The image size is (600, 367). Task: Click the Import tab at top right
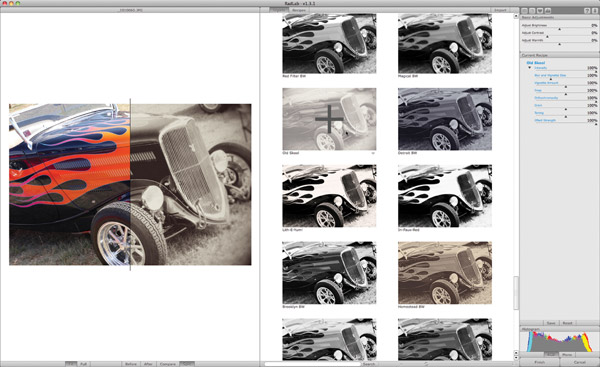(500, 10)
